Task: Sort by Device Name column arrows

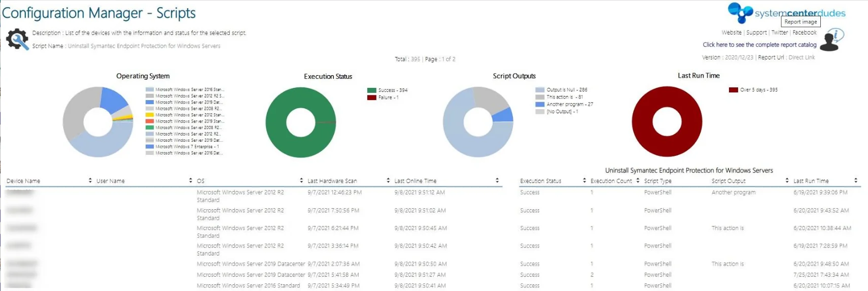Action: (90, 180)
